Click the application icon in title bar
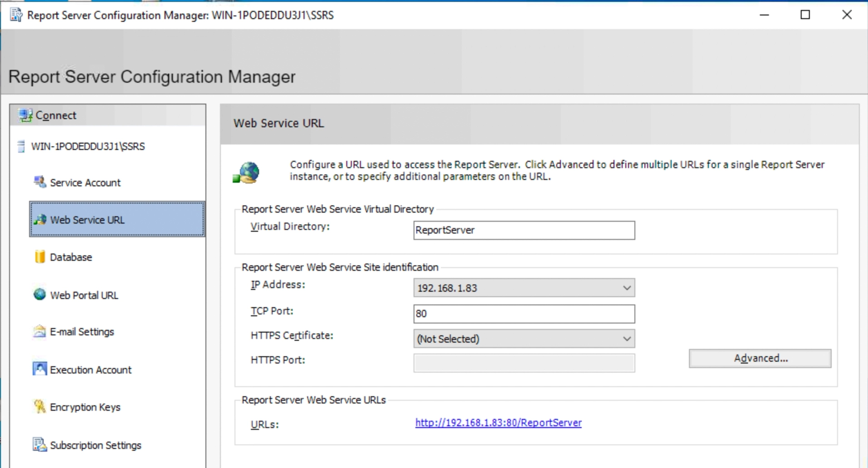868x468 pixels. point(16,15)
